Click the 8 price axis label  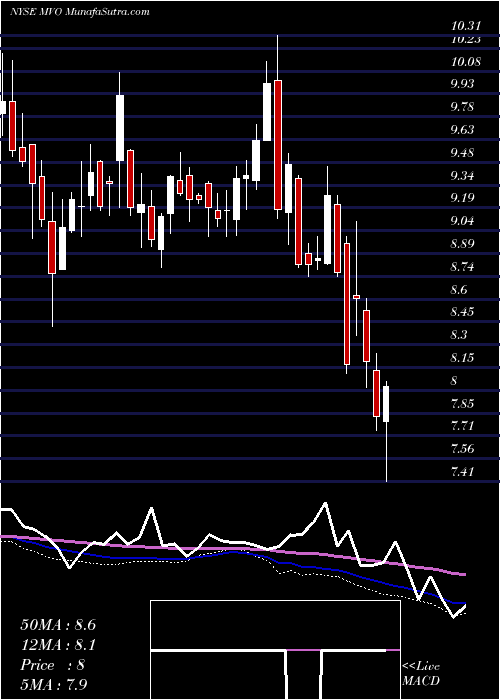[x=454, y=381]
